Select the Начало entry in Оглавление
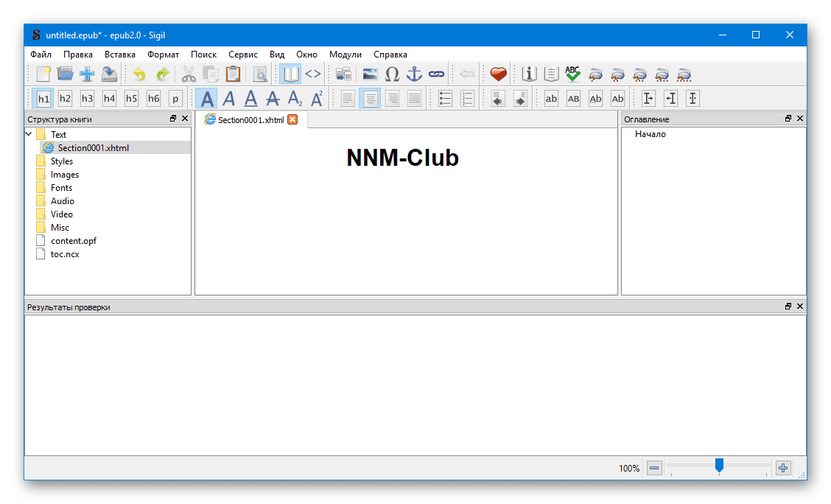 click(x=651, y=134)
